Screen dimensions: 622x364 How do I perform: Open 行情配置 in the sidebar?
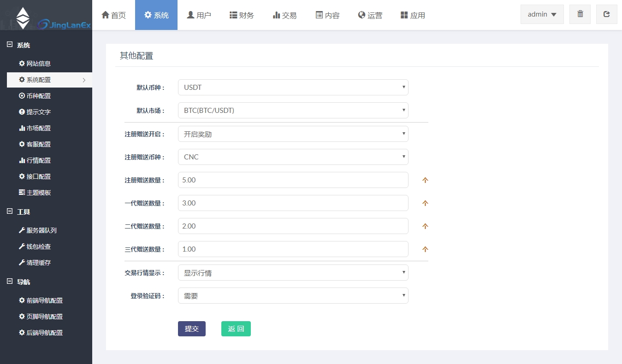click(35, 160)
